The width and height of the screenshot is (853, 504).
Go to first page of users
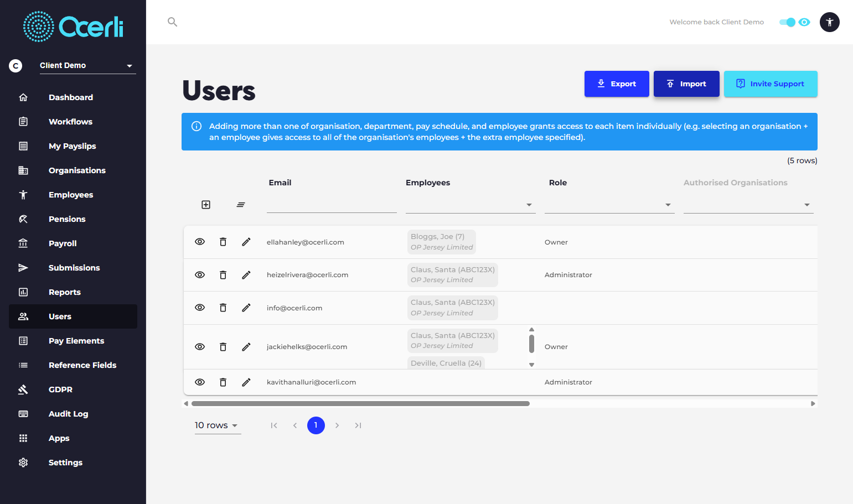pyautogui.click(x=274, y=425)
